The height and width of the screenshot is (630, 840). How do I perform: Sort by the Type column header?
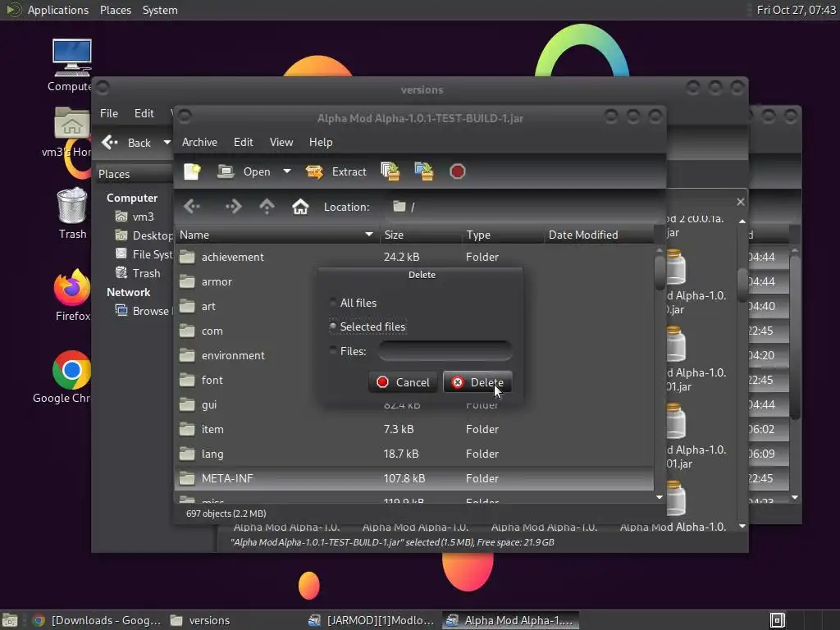[503, 235]
